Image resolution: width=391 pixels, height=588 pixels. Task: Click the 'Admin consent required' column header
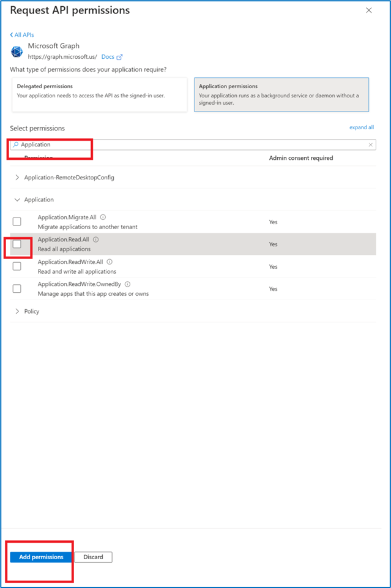[x=300, y=158]
